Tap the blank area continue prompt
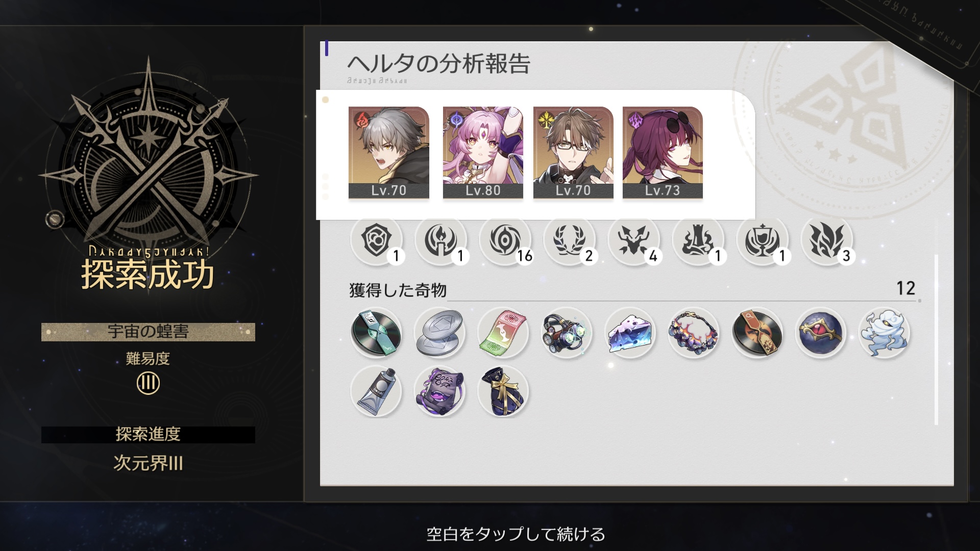Viewport: 980px width, 551px height. (x=516, y=534)
